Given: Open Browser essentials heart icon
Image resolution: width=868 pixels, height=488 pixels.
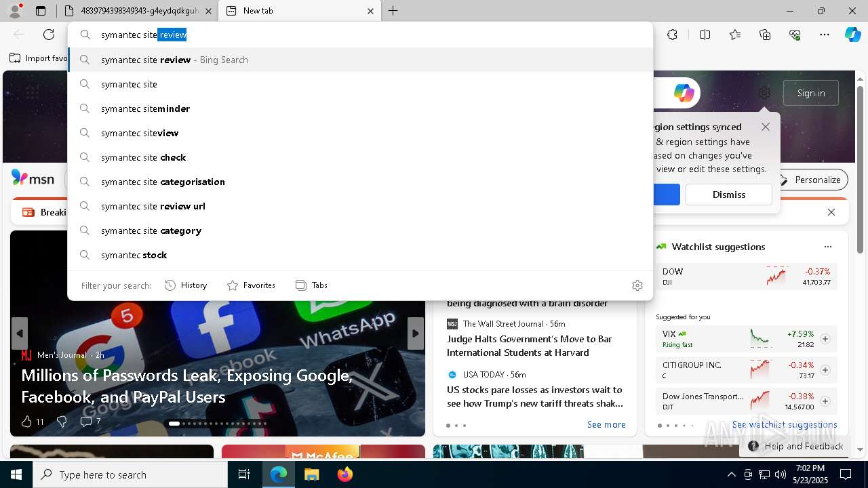Looking at the screenshot, I should [x=795, y=35].
